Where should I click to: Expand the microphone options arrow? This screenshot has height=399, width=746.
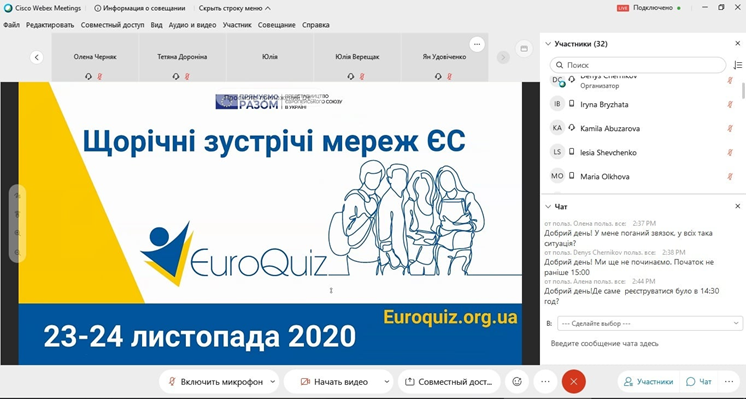click(x=273, y=381)
